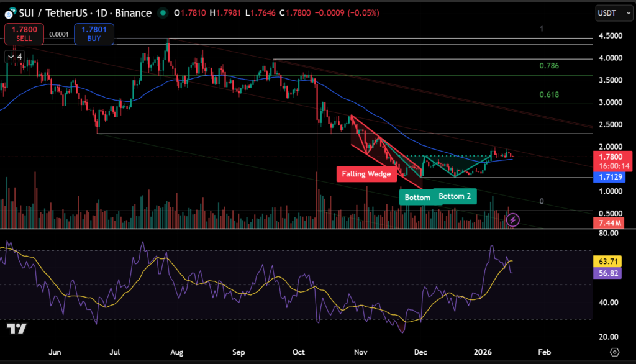Select the Falling Wedge pattern label

[366, 174]
